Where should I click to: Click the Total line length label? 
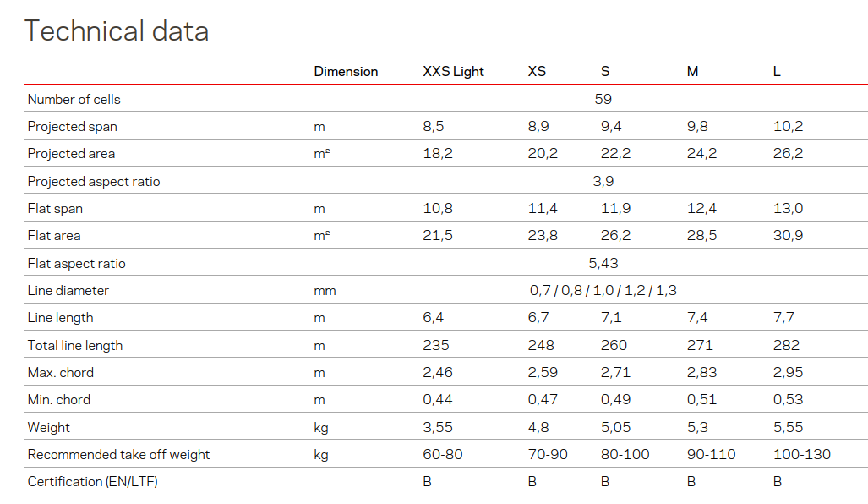[75, 346]
